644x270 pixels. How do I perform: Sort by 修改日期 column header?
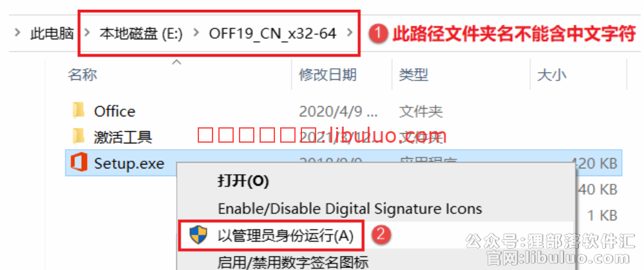click(x=328, y=75)
